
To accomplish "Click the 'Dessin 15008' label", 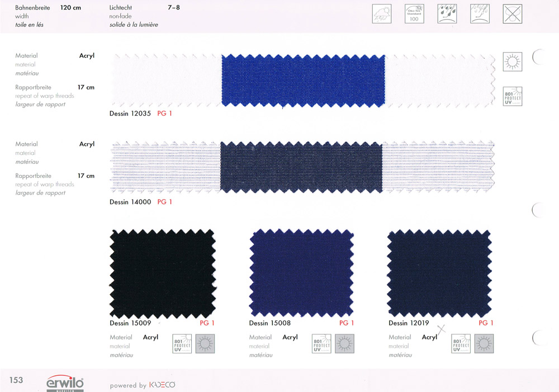I will click(270, 323).
